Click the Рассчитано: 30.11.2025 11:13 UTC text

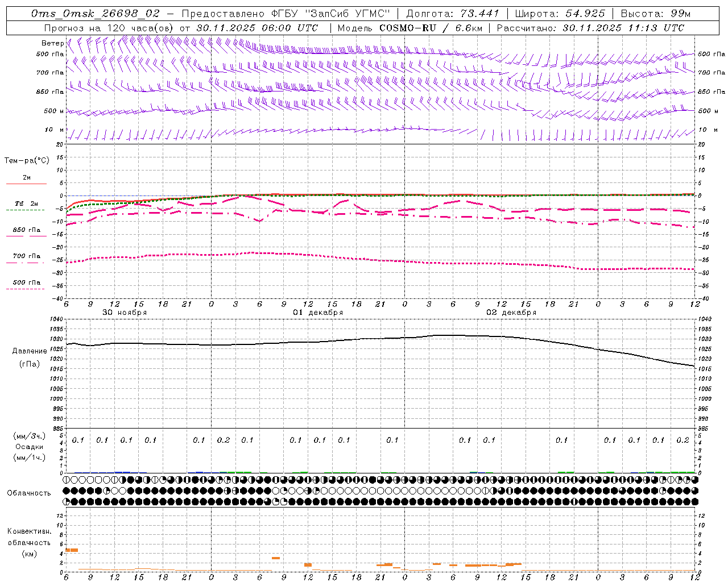[x=590, y=27]
